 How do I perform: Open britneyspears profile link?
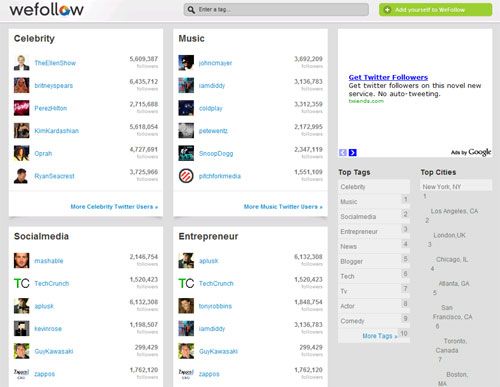coord(54,86)
